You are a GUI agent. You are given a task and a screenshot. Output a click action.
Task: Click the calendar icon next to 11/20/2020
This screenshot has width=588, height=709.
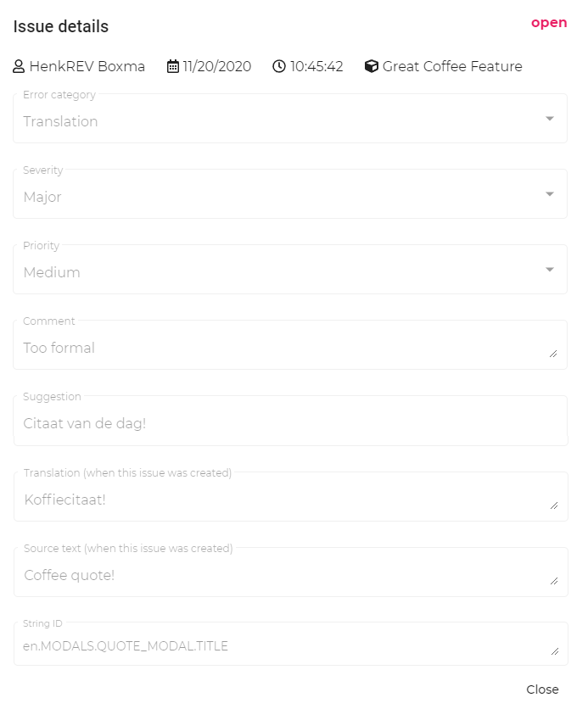click(x=173, y=66)
